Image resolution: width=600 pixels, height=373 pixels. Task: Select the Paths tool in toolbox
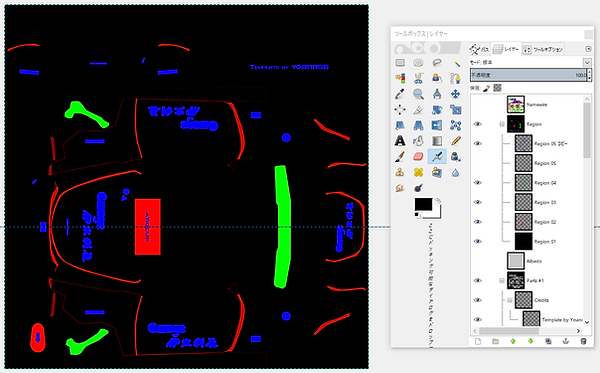455,78
